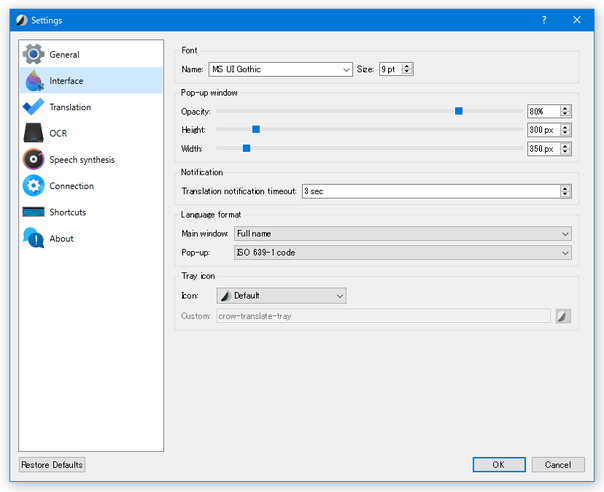This screenshot has width=604, height=492.
Task: Increase font size with up arrow
Action: pyautogui.click(x=407, y=66)
